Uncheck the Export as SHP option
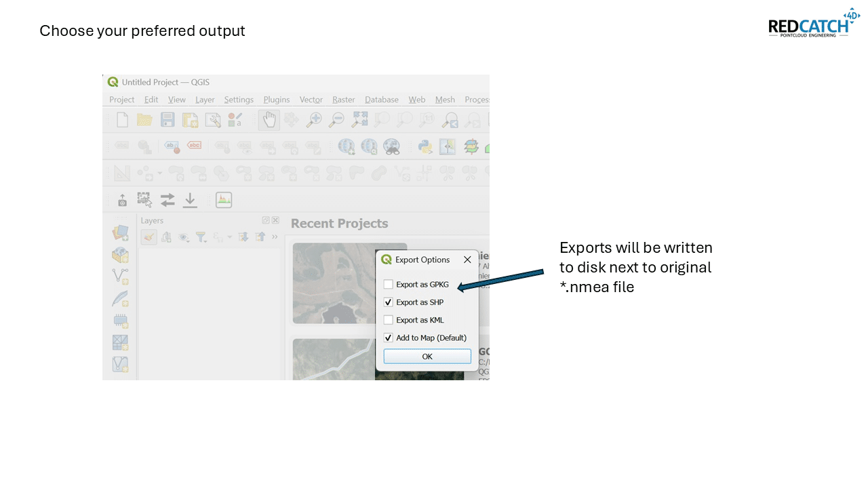Viewport: 868px width, 488px height. click(389, 302)
